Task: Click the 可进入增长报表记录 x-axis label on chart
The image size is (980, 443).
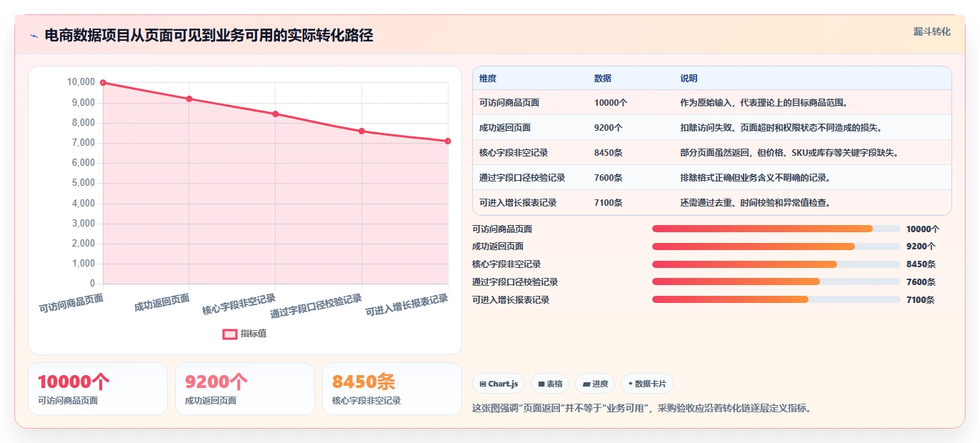Action: [x=406, y=305]
